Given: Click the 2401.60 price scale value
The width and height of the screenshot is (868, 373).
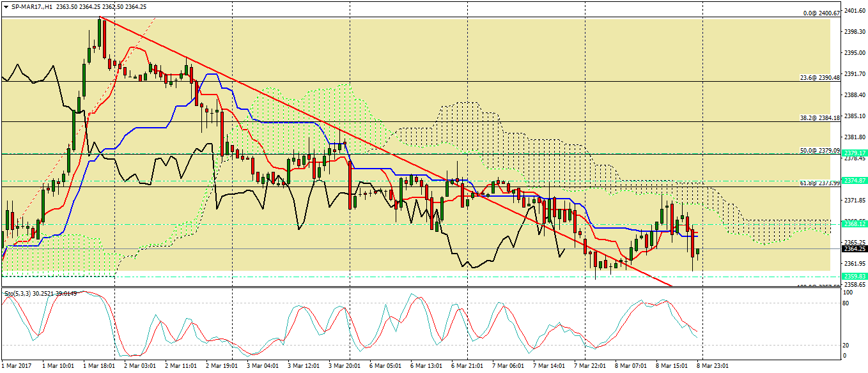Looking at the screenshot, I should (855, 10).
